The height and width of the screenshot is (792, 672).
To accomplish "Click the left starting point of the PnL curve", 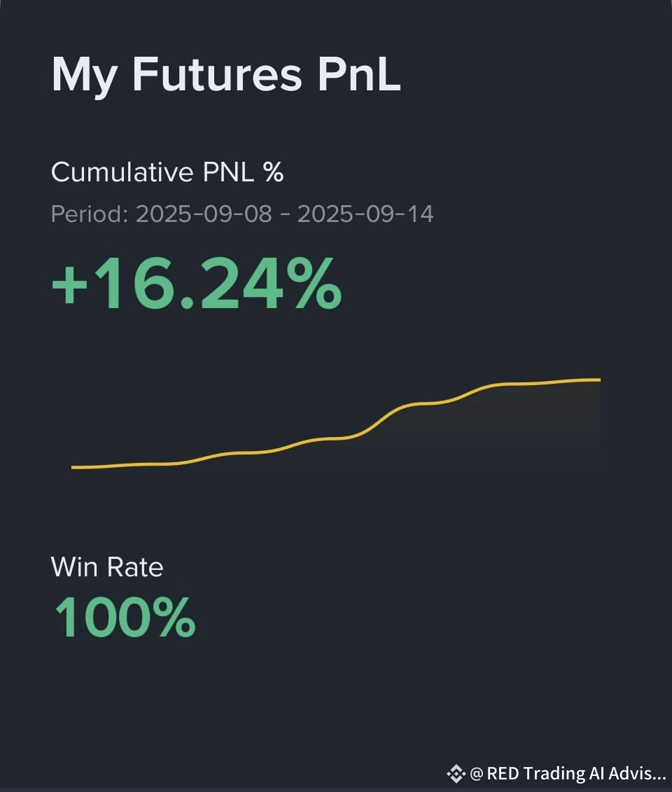I will tap(73, 467).
